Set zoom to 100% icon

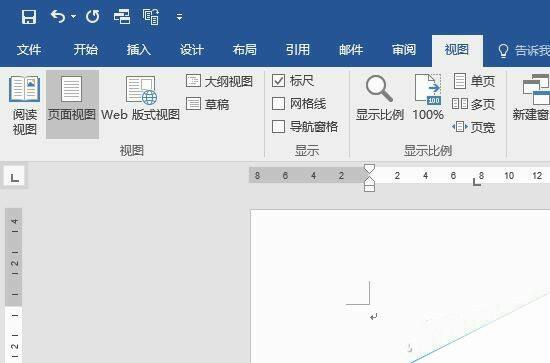pyautogui.click(x=428, y=98)
